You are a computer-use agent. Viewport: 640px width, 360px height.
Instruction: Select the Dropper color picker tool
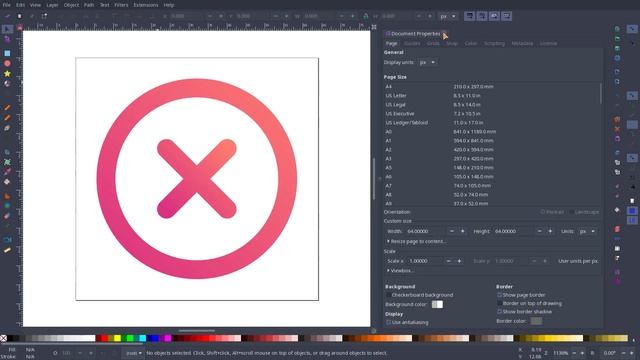(7, 172)
